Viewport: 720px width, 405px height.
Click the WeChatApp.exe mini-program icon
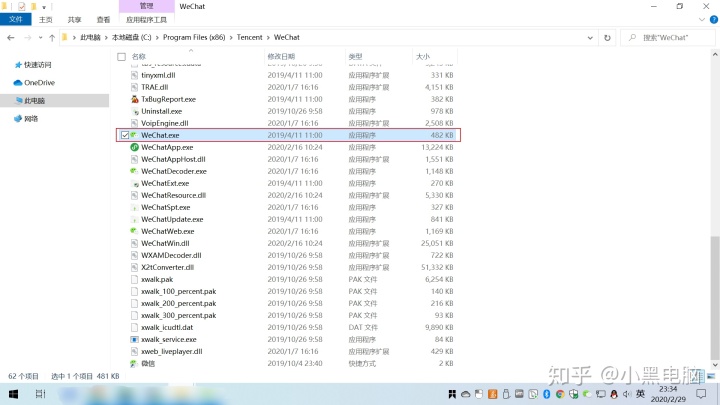coord(134,147)
